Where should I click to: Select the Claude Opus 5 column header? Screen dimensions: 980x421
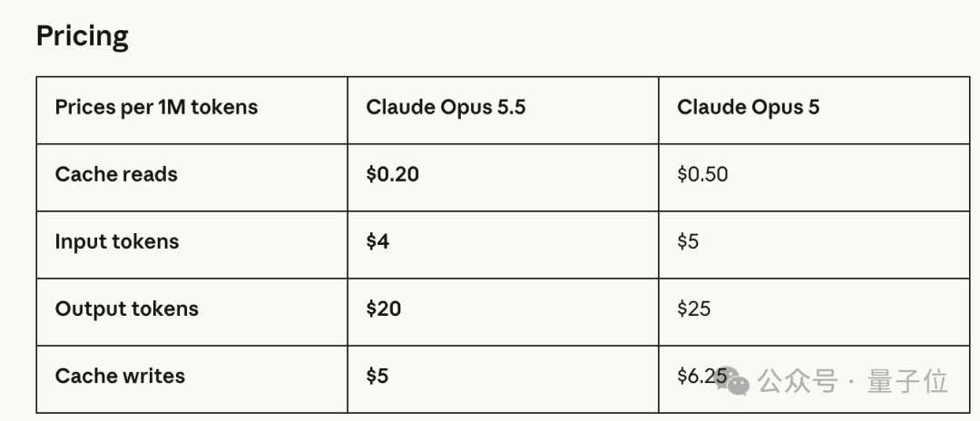pos(748,107)
